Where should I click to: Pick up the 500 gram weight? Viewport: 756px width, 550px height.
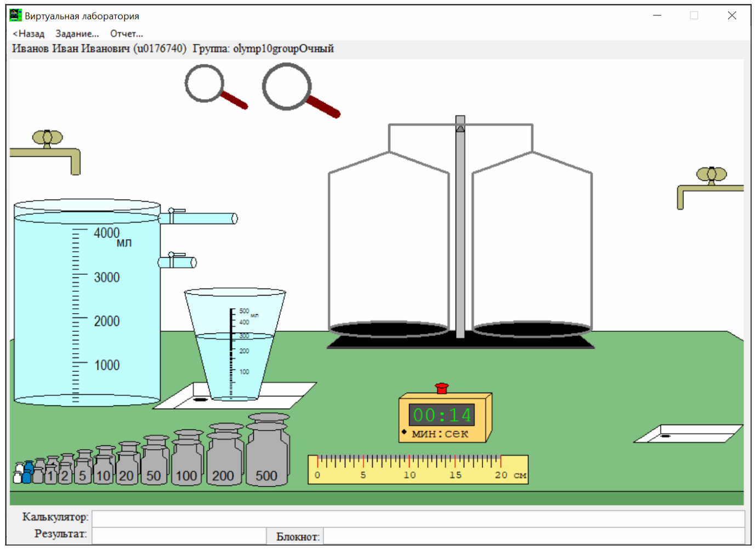coord(268,450)
